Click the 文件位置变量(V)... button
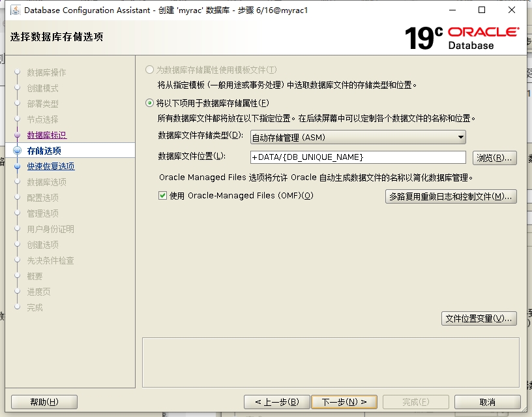 479,318
